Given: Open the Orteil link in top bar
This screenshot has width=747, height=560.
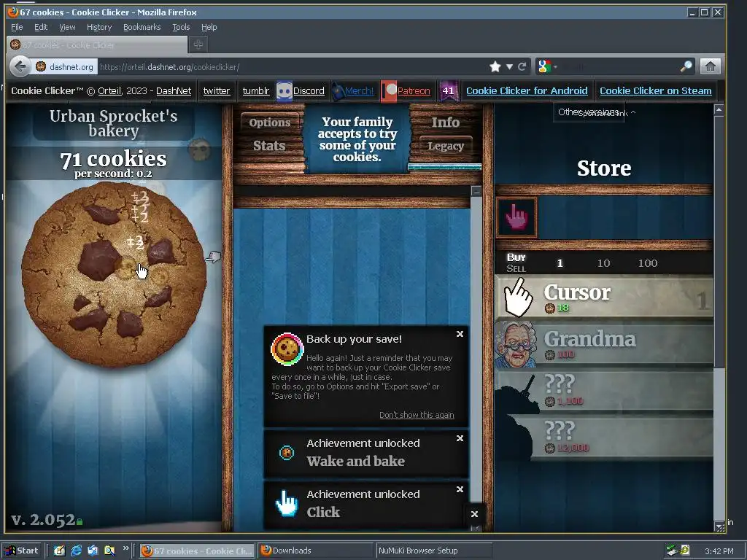Looking at the screenshot, I should [110, 91].
